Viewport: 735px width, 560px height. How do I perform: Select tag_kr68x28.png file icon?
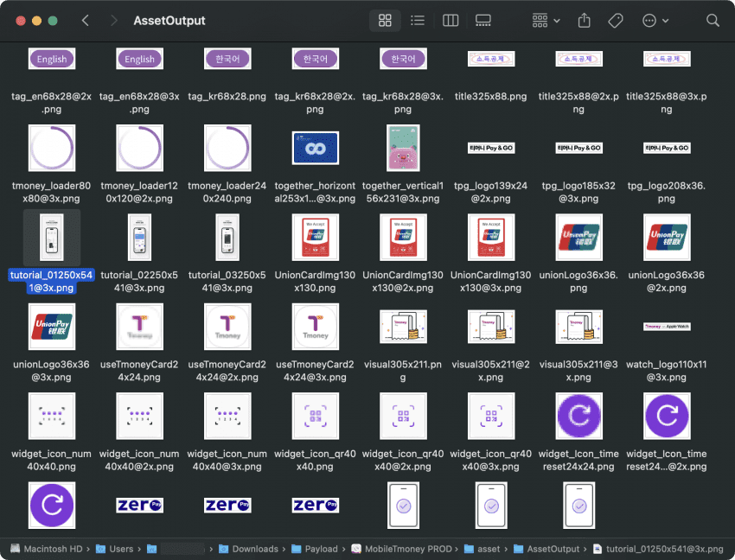click(227, 59)
